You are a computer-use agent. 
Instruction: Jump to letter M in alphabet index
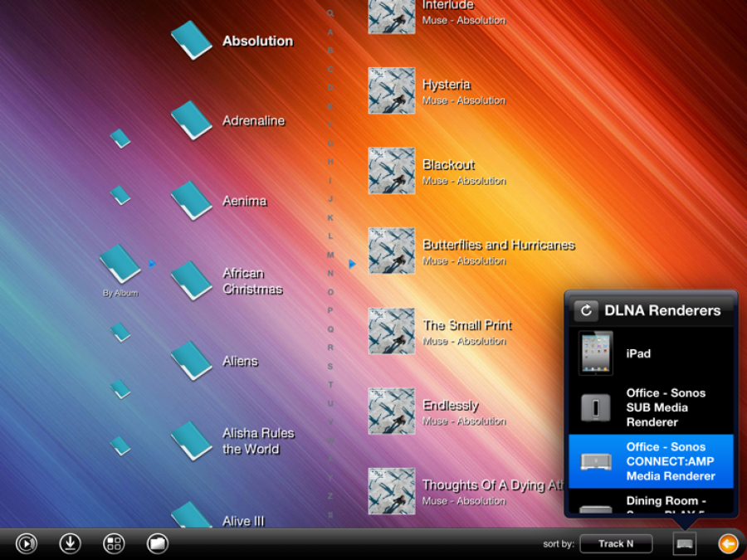pos(330,255)
